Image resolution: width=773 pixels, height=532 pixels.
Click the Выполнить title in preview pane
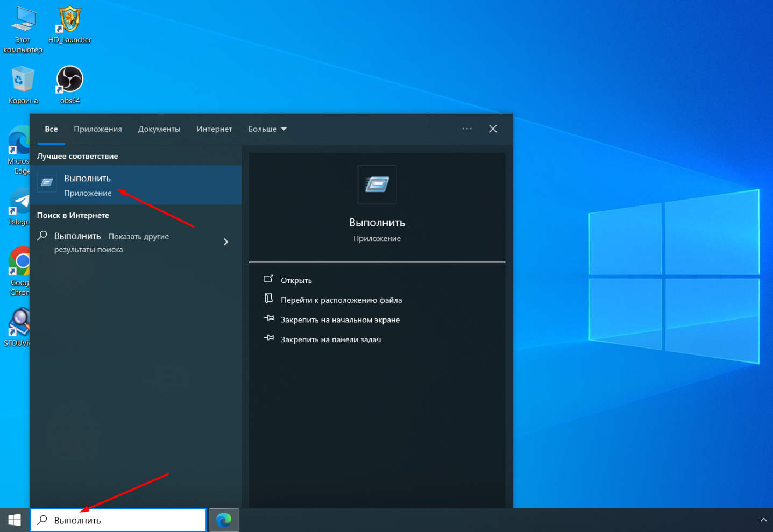377,223
